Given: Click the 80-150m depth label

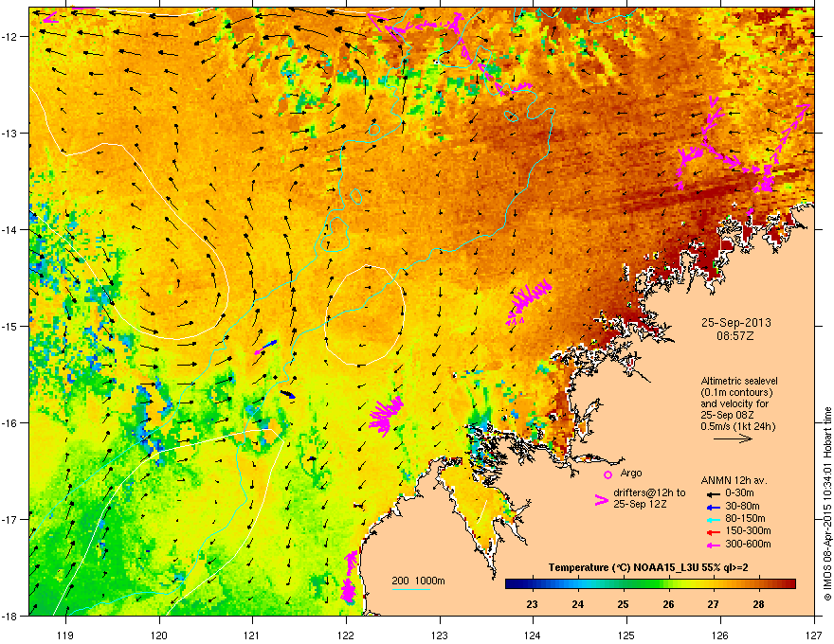Looking at the screenshot, I should pos(745,519).
